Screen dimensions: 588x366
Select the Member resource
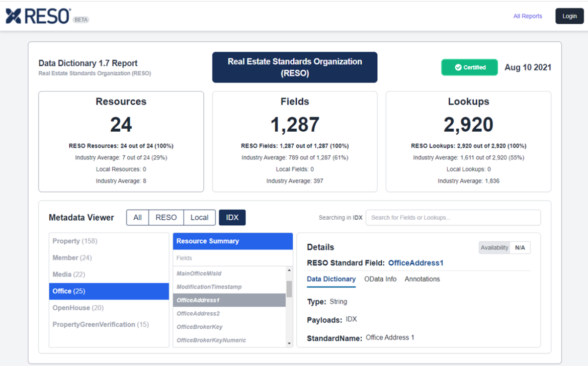click(x=72, y=258)
